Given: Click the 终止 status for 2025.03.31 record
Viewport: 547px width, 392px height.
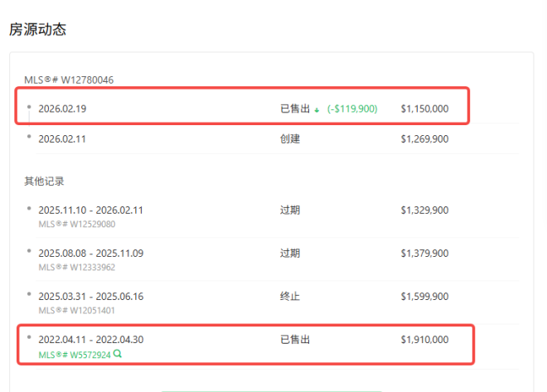Looking at the screenshot, I should pyautogui.click(x=289, y=296).
